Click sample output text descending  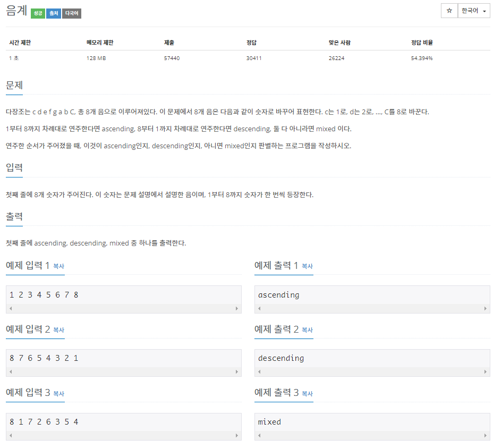(281, 358)
